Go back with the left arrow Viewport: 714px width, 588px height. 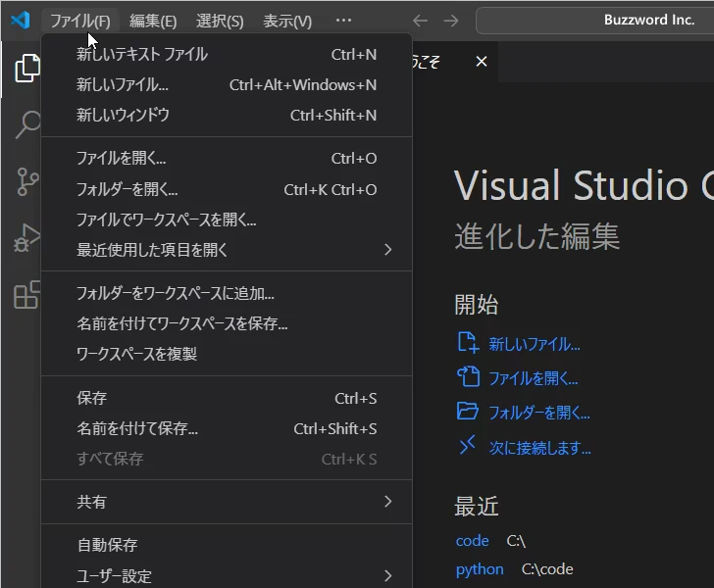[420, 21]
